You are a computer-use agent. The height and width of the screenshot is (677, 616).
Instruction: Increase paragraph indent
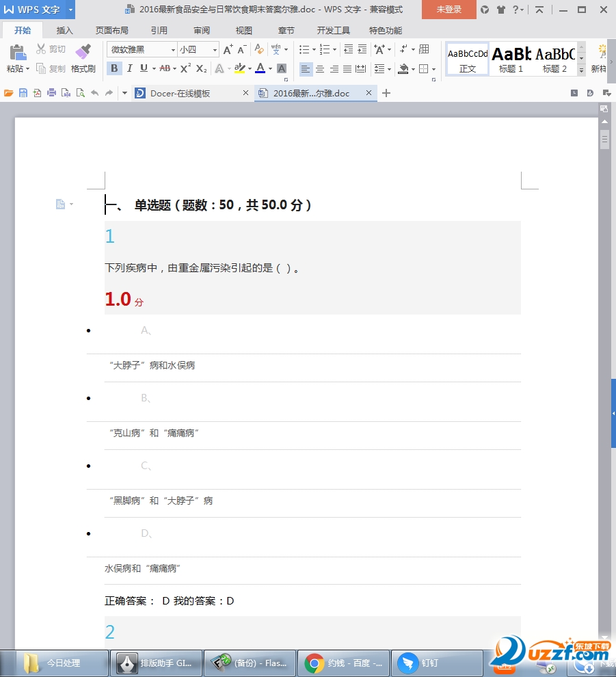tap(362, 49)
